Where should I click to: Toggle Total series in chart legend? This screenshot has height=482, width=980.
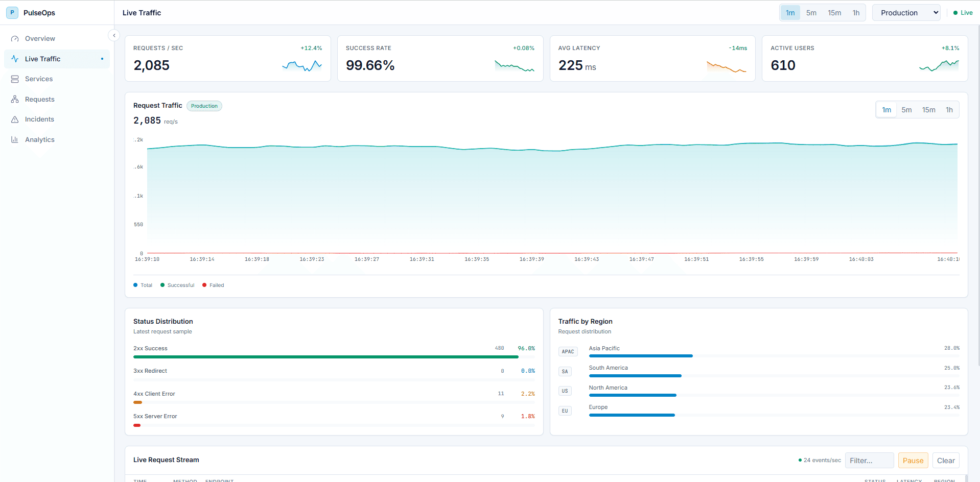(143, 285)
